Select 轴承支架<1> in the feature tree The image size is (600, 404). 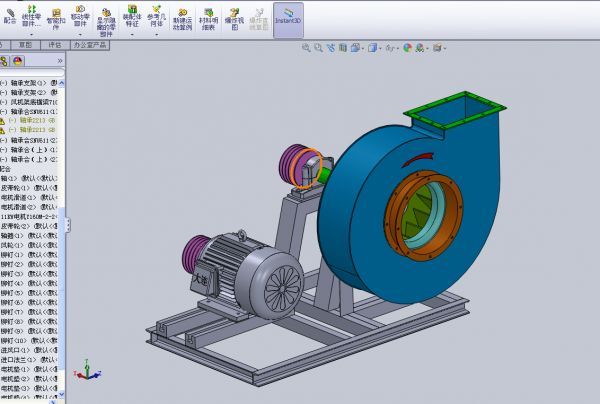pos(29,83)
